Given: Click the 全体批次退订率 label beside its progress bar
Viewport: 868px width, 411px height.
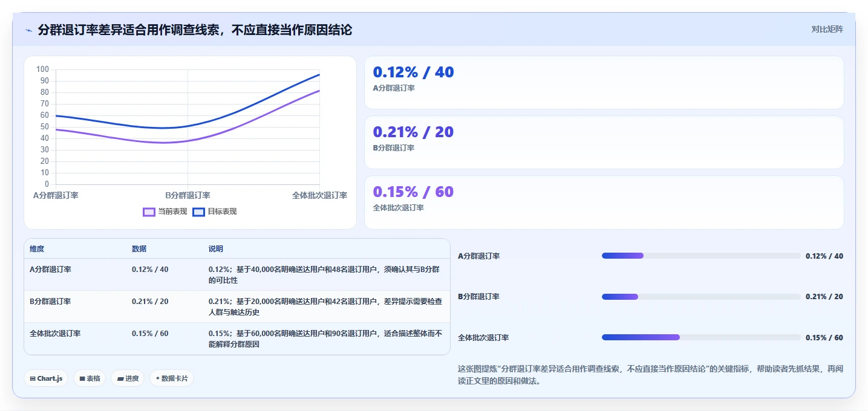Looking at the screenshot, I should [x=483, y=338].
